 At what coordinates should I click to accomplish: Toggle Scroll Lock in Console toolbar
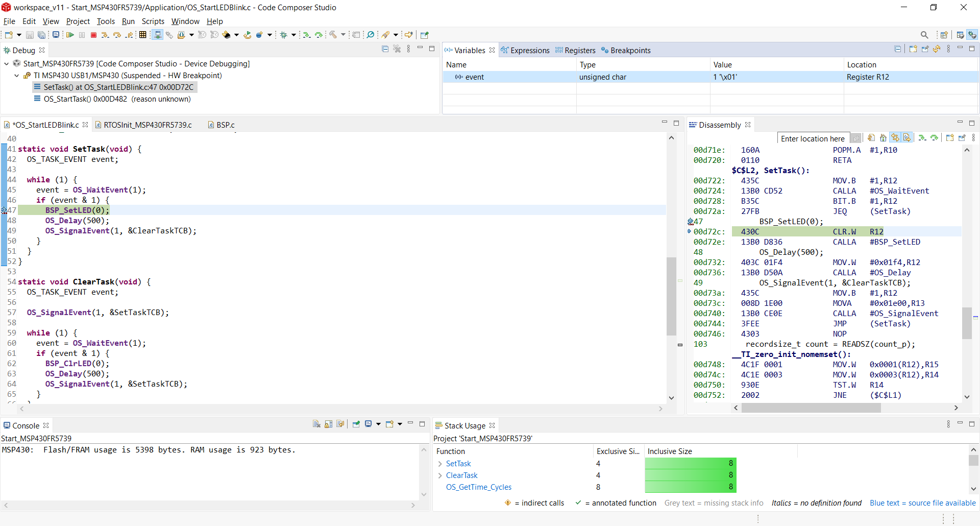coord(328,424)
